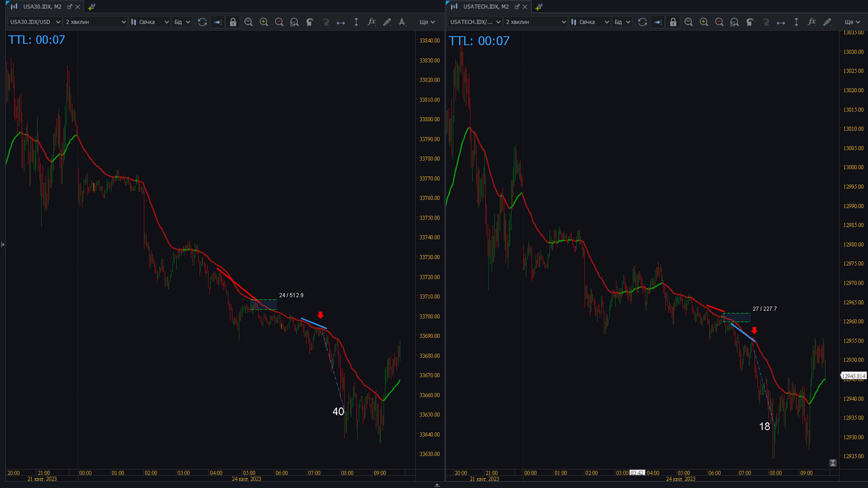Open 'Бід' price side dropdown in USA30 chart
Viewport: 868px width, 488px height.
coord(182,22)
